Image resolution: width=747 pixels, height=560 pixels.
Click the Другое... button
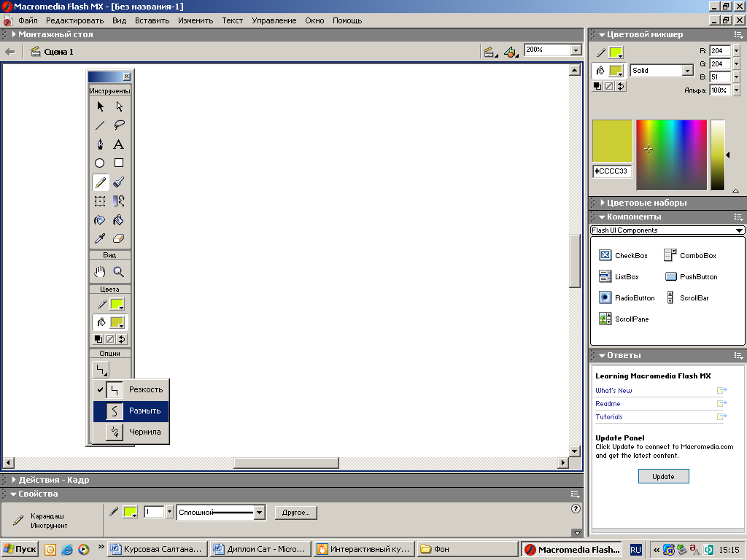[296, 513]
